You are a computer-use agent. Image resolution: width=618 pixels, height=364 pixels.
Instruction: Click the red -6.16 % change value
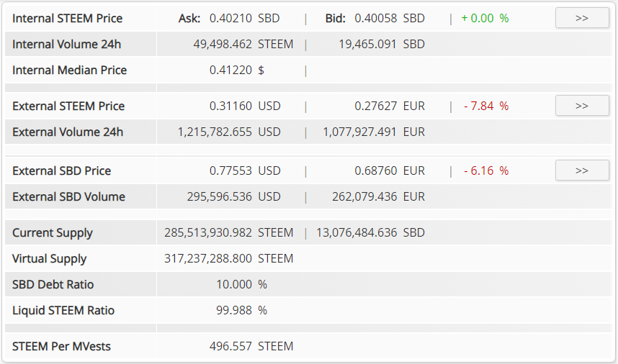(486, 170)
